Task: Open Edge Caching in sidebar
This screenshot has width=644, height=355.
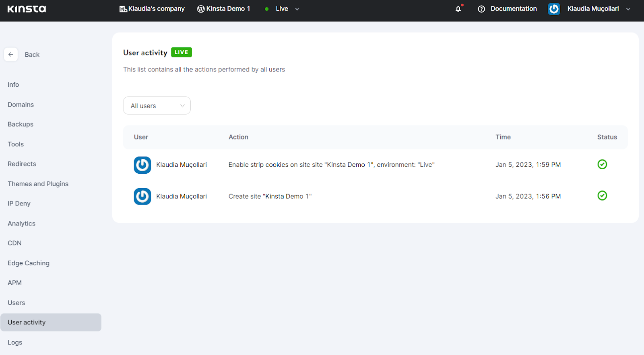Action: click(29, 263)
